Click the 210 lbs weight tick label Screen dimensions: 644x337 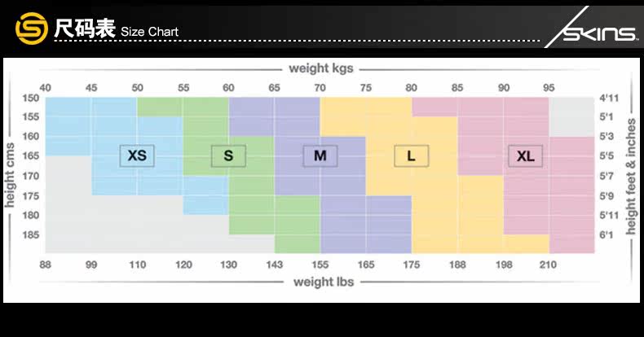click(548, 265)
